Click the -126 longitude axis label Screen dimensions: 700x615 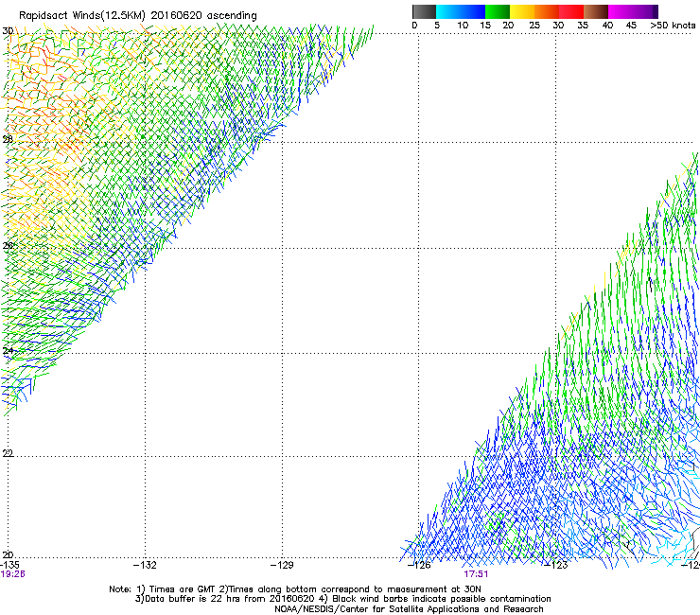(419, 565)
